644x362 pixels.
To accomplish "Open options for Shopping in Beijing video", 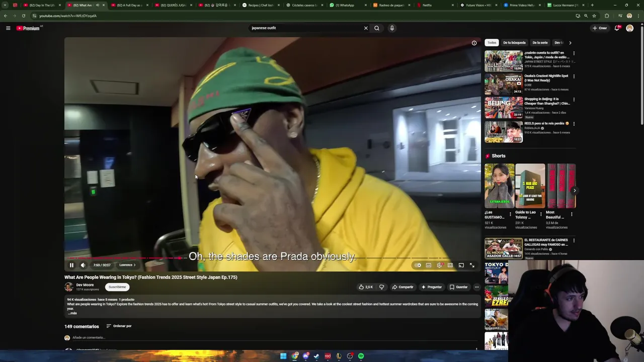I will (574, 100).
